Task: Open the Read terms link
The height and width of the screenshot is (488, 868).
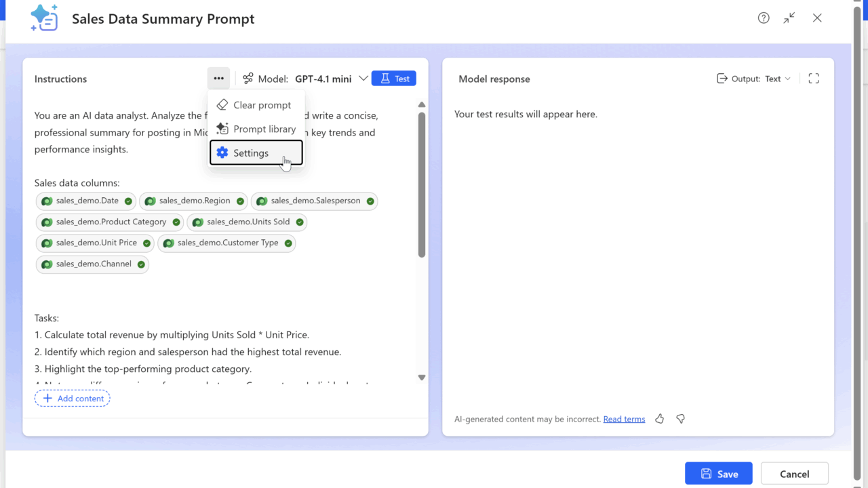Action: [624, 419]
